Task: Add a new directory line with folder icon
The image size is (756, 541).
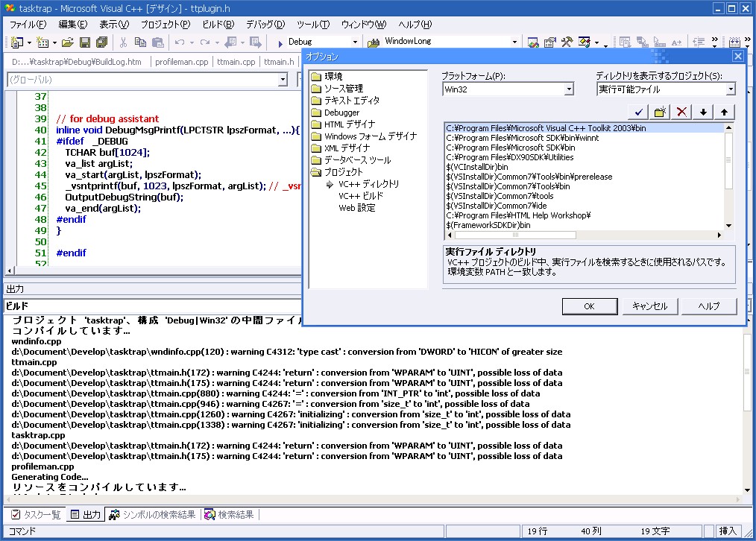Action: point(659,112)
